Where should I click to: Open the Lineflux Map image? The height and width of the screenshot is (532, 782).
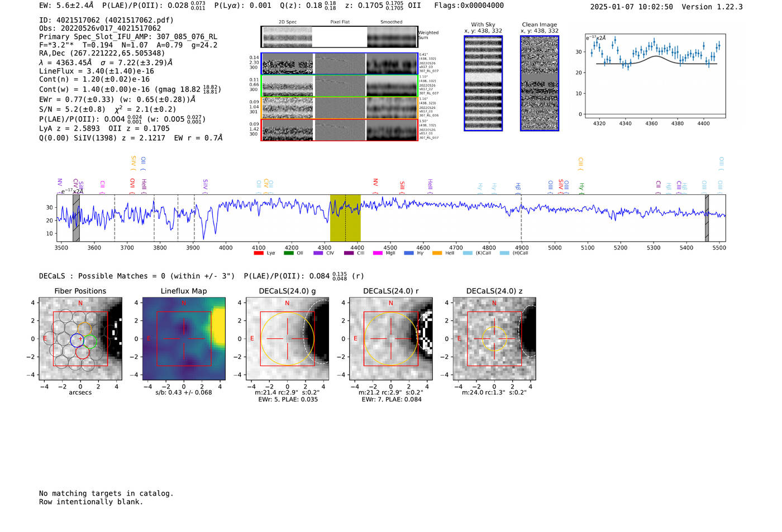184,338
